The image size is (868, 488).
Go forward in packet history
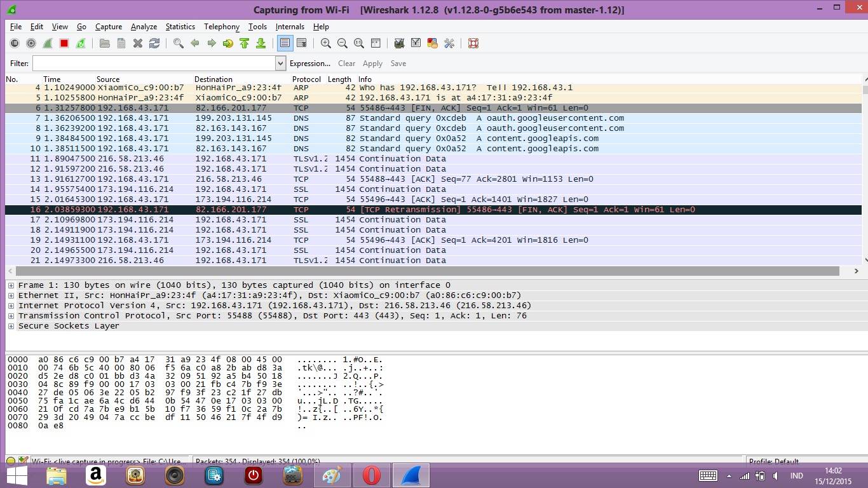tap(212, 43)
